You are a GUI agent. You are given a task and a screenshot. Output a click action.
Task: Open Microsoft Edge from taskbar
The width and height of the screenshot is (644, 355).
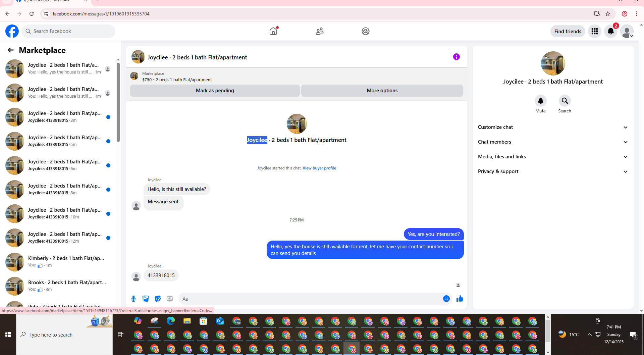tap(171, 321)
